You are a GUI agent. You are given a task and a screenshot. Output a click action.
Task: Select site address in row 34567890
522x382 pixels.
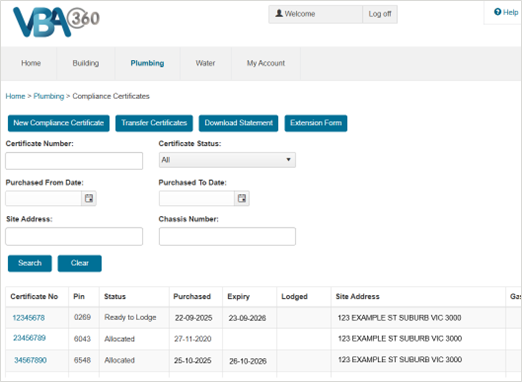(x=400, y=360)
